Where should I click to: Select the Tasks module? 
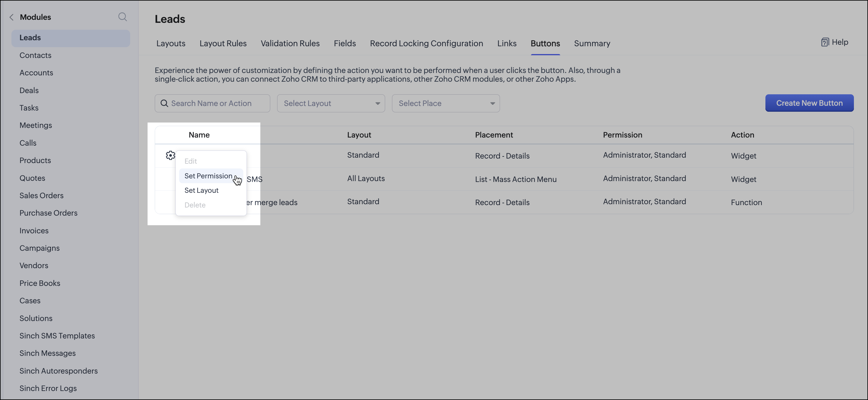pyautogui.click(x=29, y=108)
